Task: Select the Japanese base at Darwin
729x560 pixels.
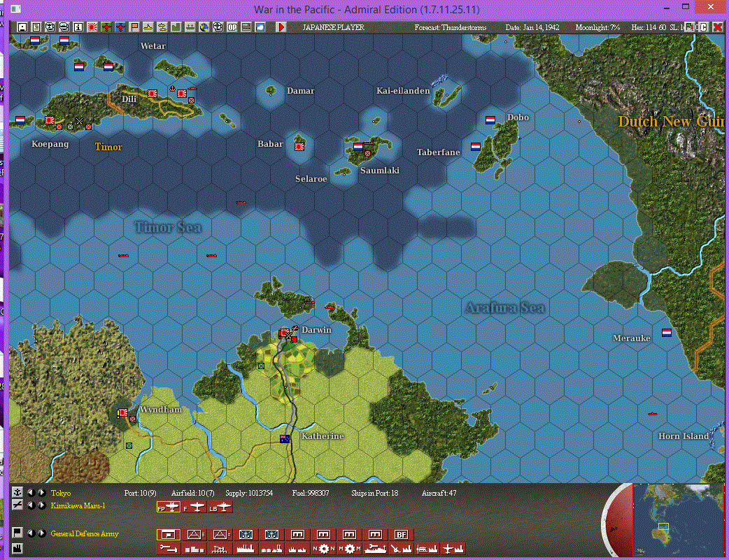Action: pos(284,333)
